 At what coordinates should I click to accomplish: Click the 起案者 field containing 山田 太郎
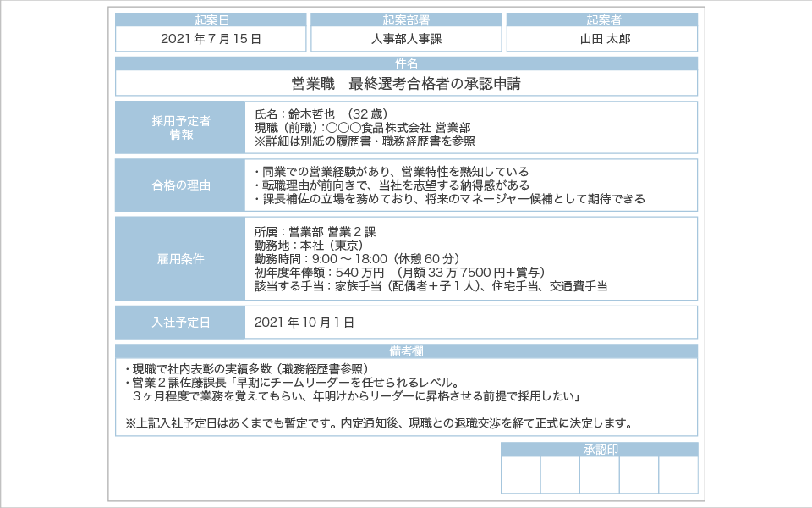tap(604, 39)
